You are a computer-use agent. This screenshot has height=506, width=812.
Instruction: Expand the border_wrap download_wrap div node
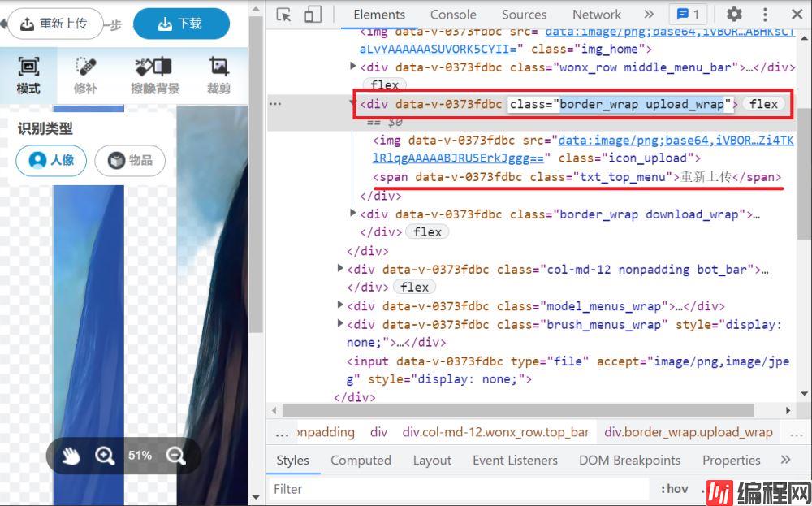click(x=353, y=214)
